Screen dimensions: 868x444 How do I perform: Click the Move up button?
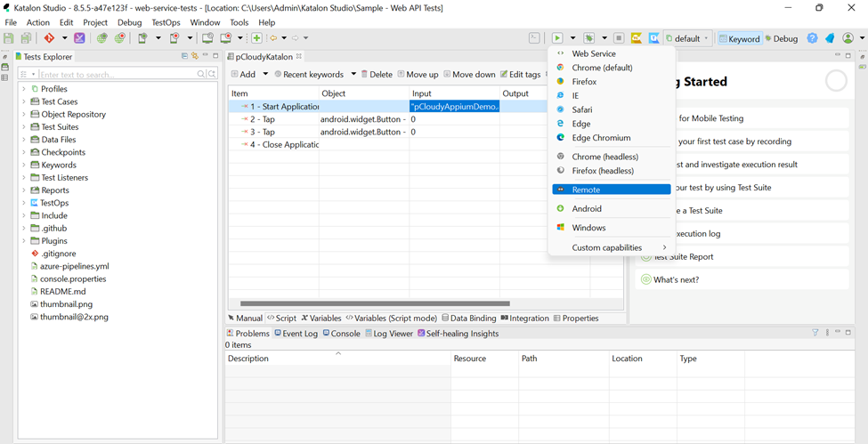point(418,75)
